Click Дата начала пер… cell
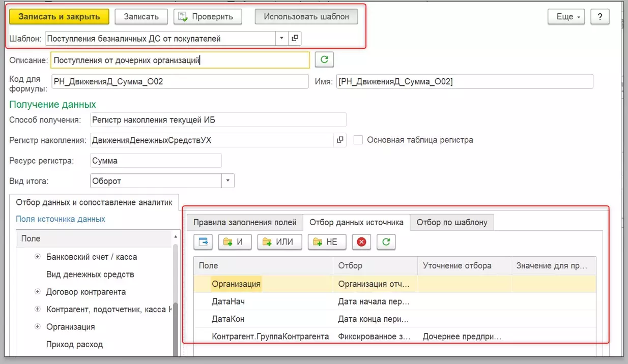 tap(375, 301)
